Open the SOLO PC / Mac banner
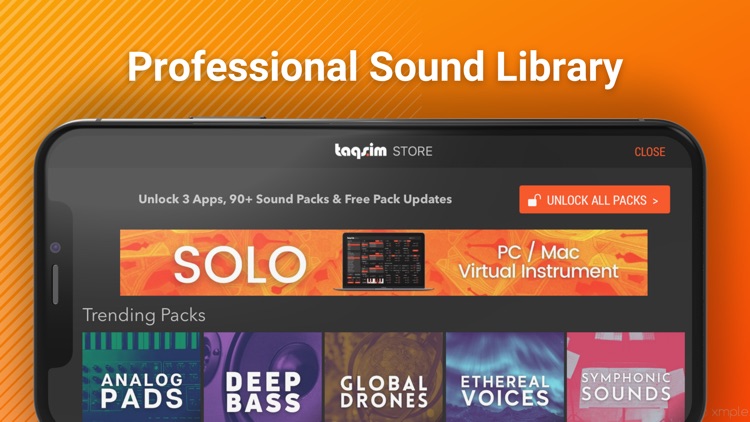This screenshot has width=750, height=422. pos(384,263)
